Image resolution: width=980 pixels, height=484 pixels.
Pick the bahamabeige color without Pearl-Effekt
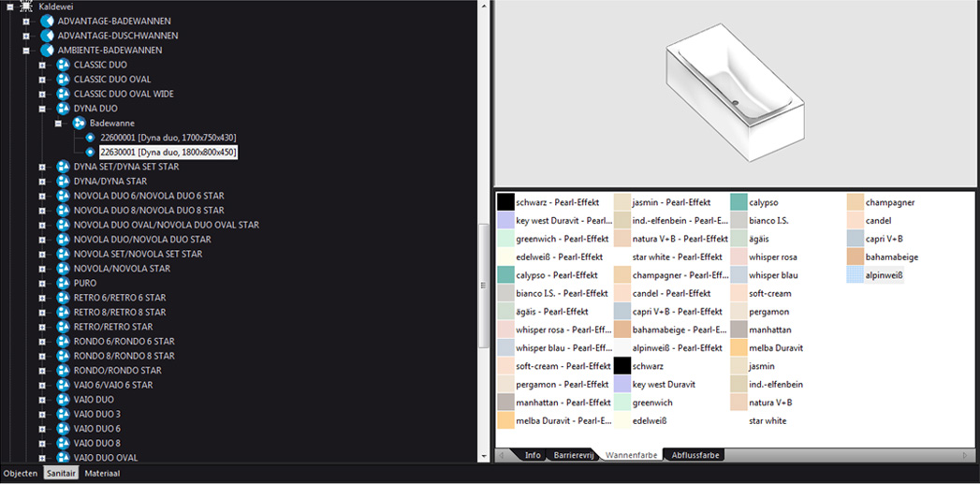[883, 257]
